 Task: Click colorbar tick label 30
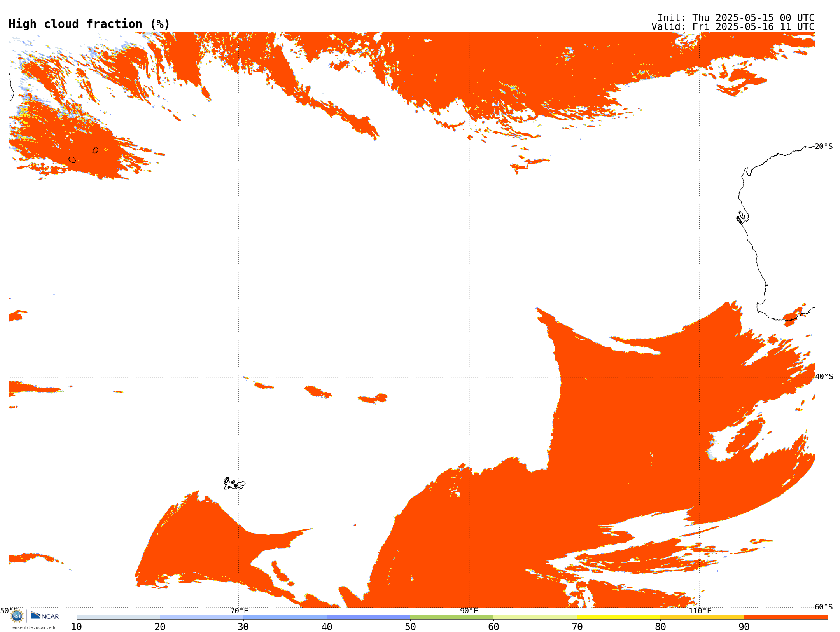click(243, 627)
